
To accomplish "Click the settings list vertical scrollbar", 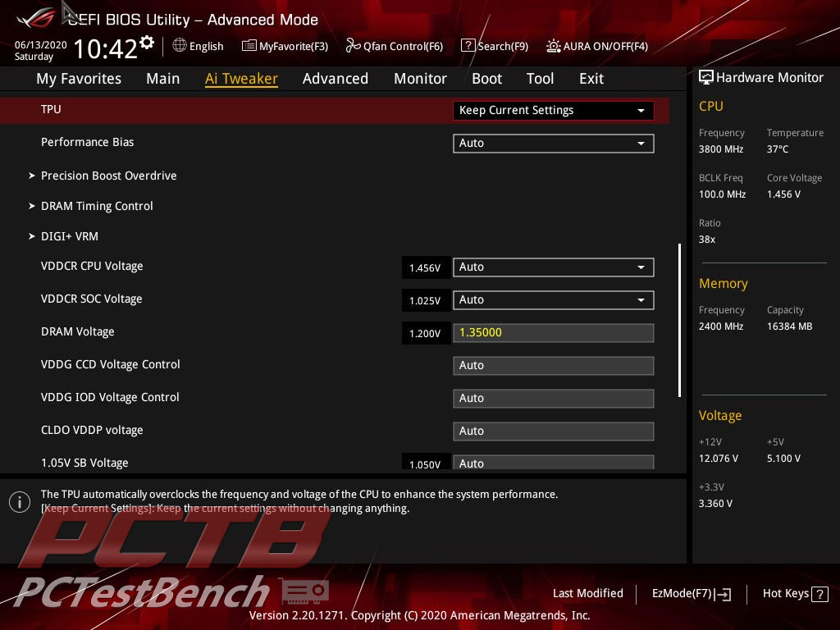I will click(679, 321).
